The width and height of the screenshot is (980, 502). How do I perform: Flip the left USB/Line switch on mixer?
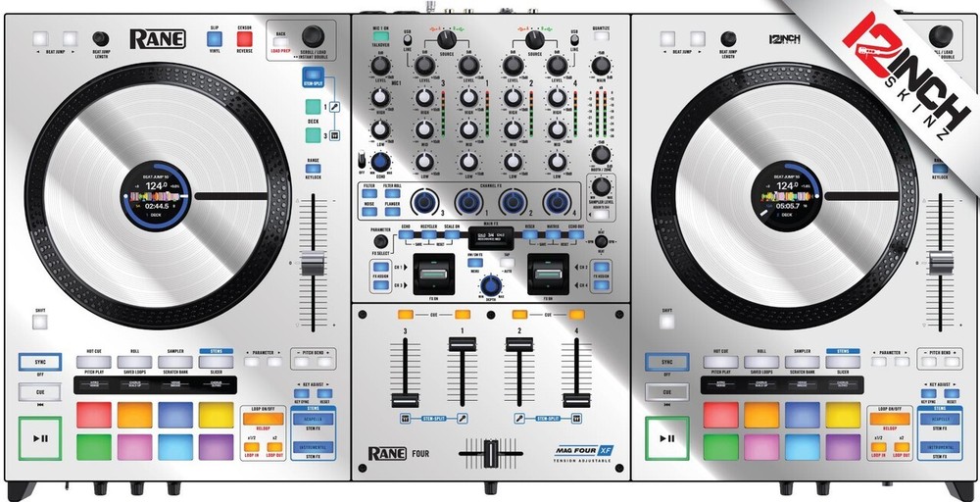[407, 40]
